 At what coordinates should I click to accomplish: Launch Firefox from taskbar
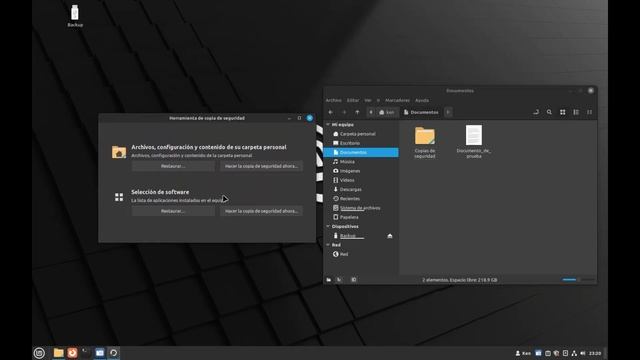72,353
